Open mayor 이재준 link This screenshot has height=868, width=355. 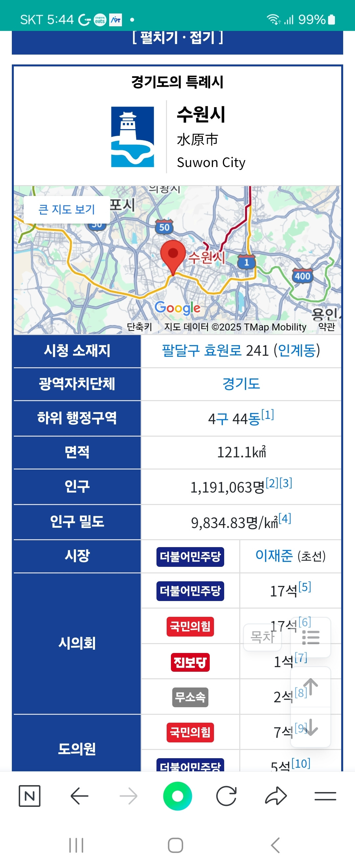[x=274, y=556]
